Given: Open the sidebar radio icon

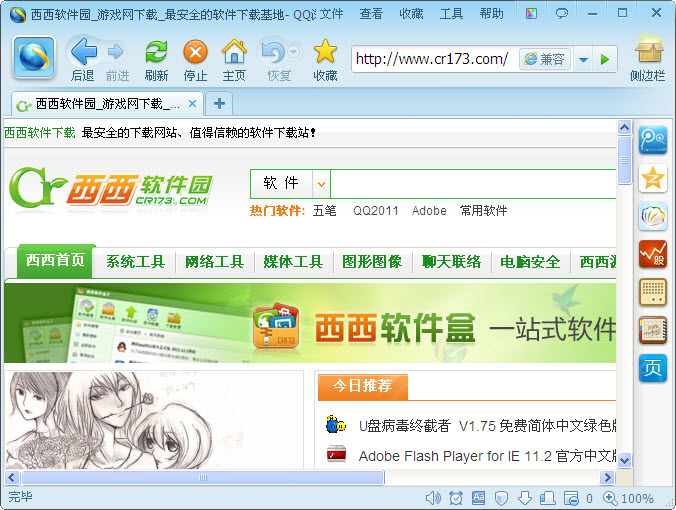Looking at the screenshot, I should click(653, 292).
